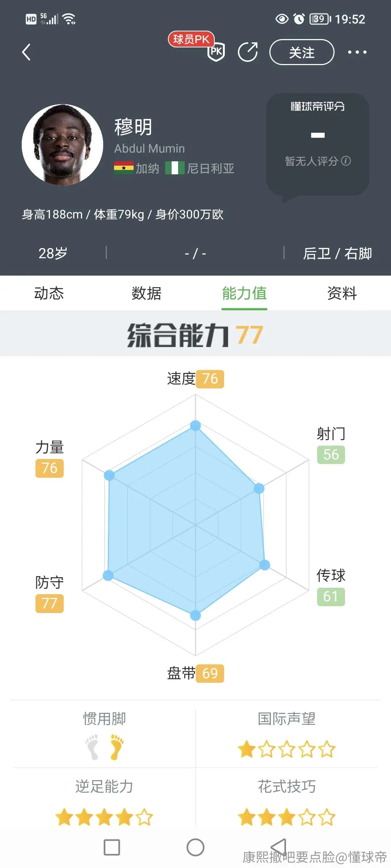Tap the share icon
Viewport: 391px width, 868px height.
click(248, 52)
